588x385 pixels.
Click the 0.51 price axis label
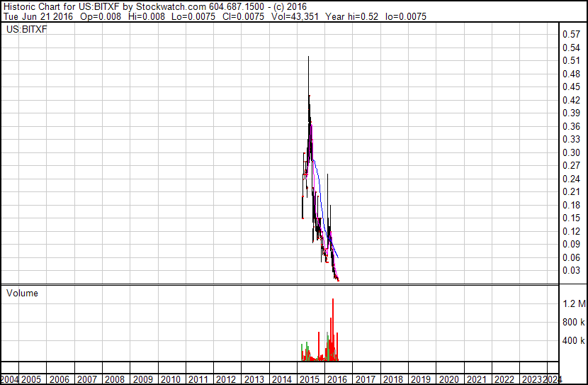(571, 61)
